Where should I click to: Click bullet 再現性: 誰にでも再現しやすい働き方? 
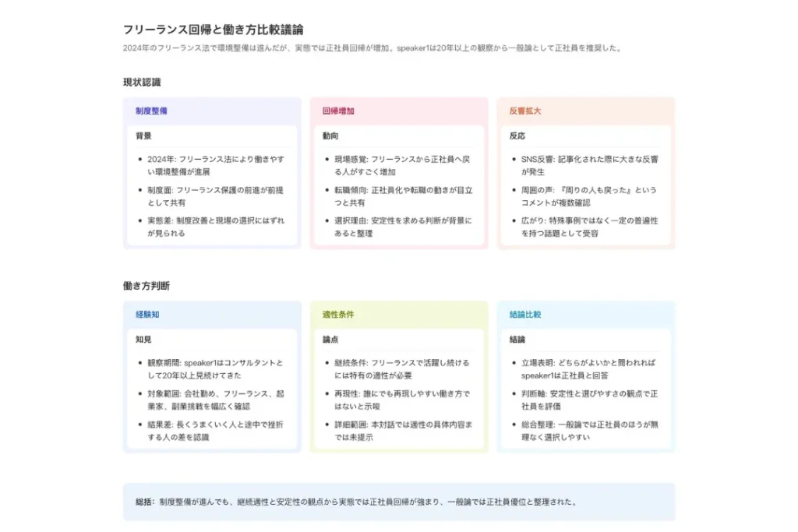[402, 400]
